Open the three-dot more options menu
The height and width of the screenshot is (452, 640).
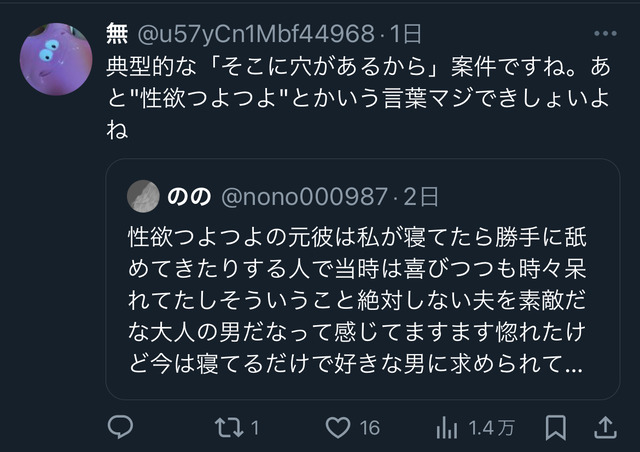(605, 33)
